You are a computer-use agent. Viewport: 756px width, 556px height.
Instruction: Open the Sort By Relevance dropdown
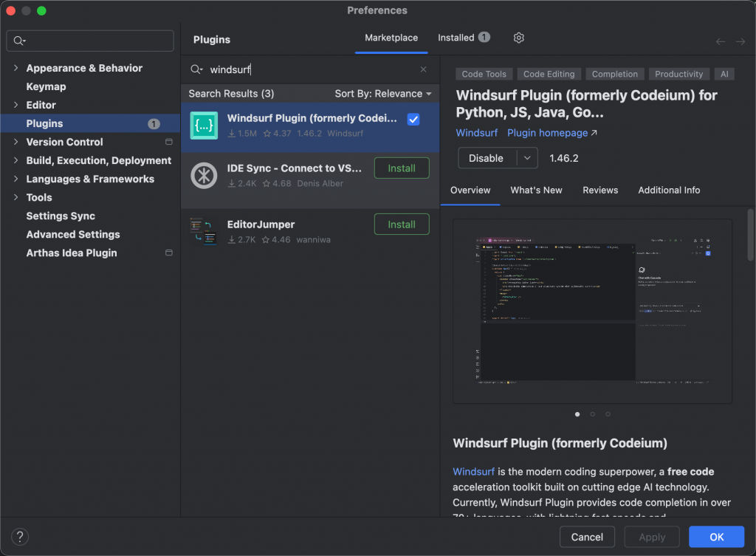pyautogui.click(x=383, y=94)
